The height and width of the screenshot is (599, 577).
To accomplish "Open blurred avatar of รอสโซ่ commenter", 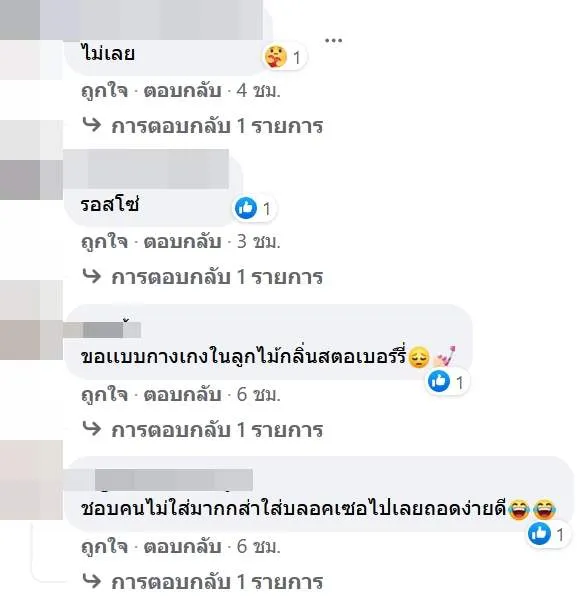I will 31,160.
